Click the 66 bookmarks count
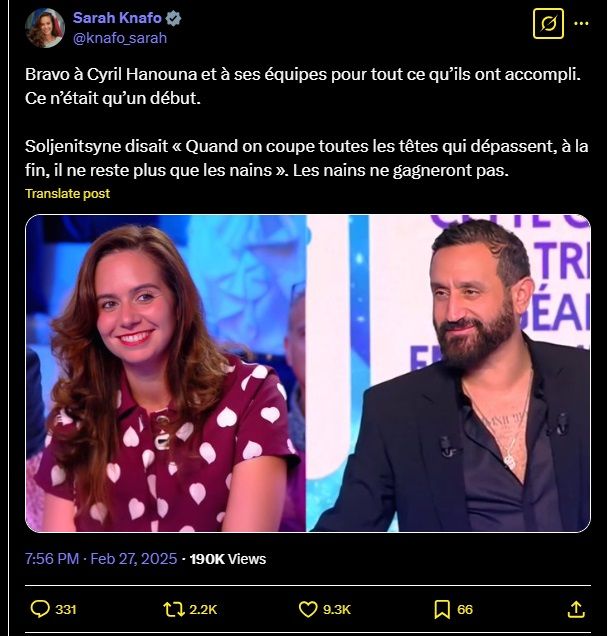This screenshot has width=608, height=636. point(465,609)
